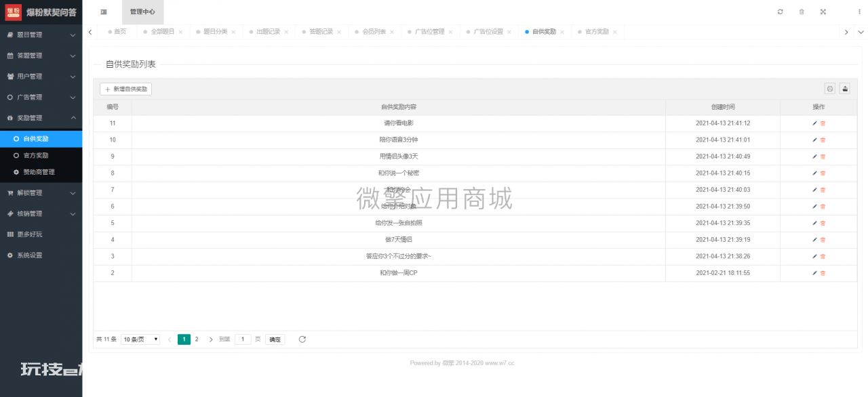Expand the 解锁管理 sidebar menu
The height and width of the screenshot is (397, 868).
41,193
